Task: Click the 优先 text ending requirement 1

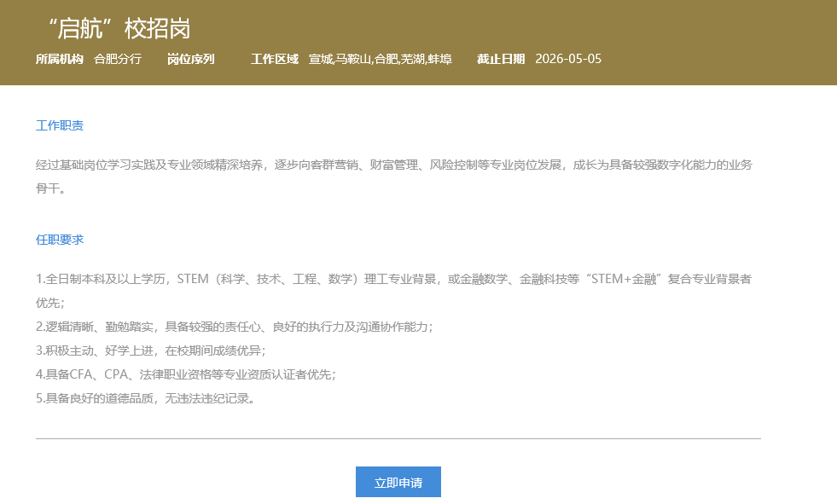Action: (49, 303)
